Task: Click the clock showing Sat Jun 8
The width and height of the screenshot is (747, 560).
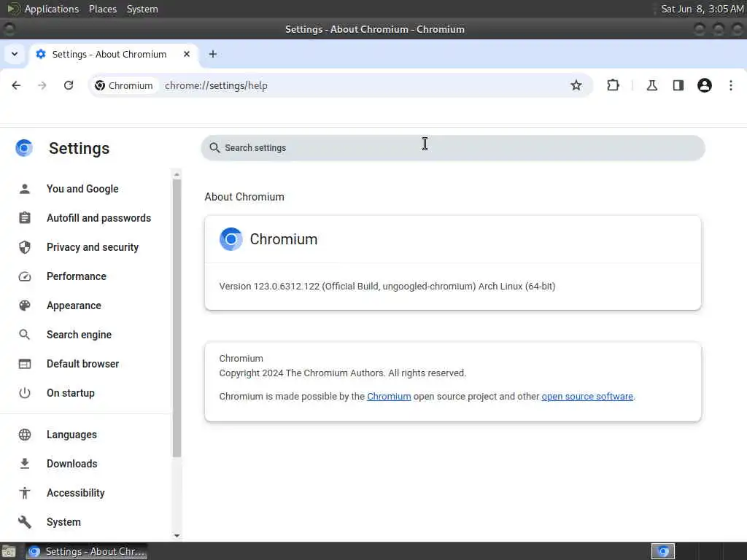Action: [x=703, y=9]
